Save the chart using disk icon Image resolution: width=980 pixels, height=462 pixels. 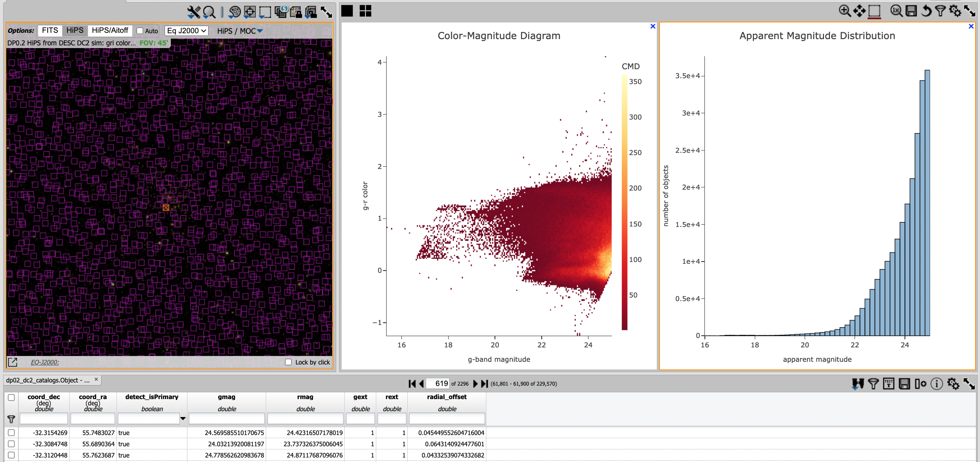(x=911, y=11)
